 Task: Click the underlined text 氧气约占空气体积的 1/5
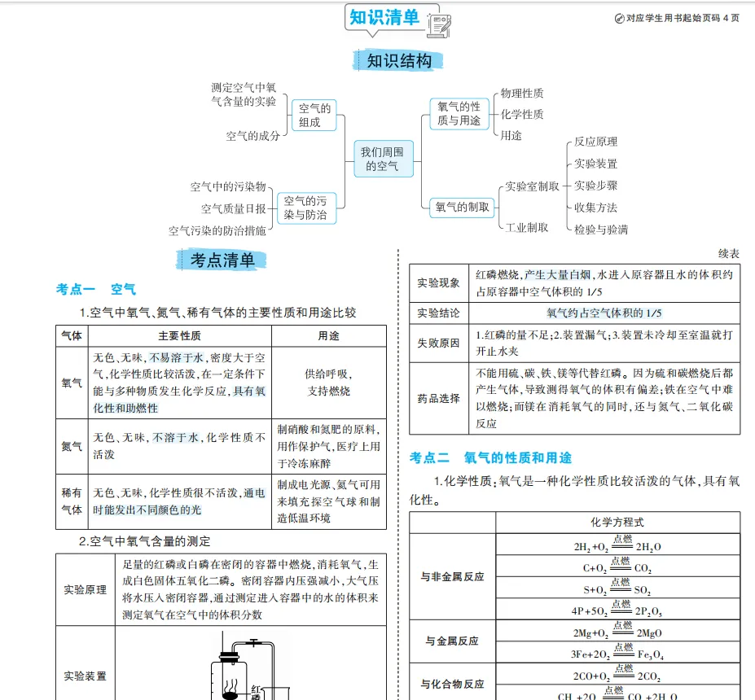tap(604, 312)
